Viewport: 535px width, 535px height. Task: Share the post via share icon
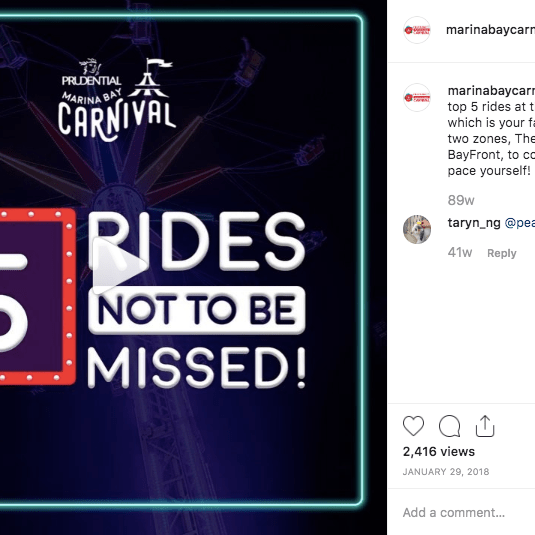485,425
